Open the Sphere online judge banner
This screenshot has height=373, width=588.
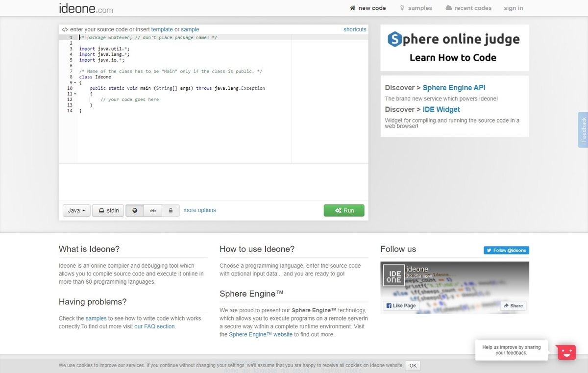455,48
